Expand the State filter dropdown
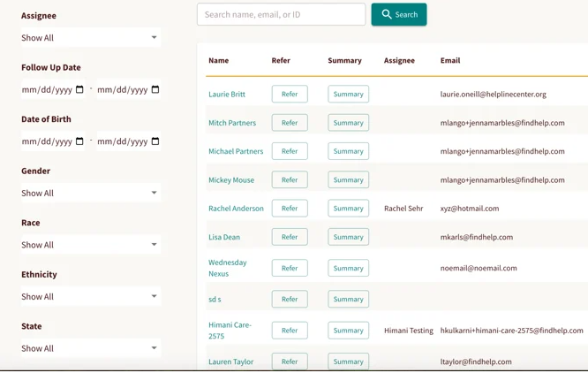This screenshot has height=373, width=588. 91,348
